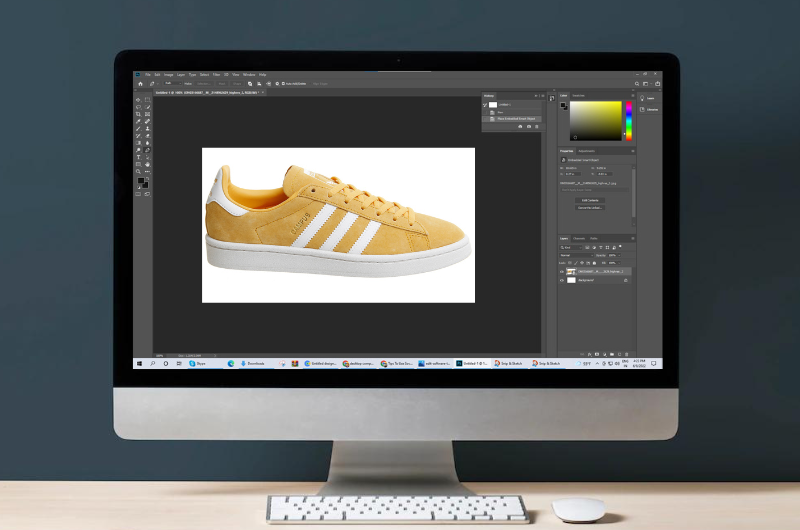Select the Clone Stamp tool
Image resolution: width=800 pixels, height=530 pixels.
147,129
